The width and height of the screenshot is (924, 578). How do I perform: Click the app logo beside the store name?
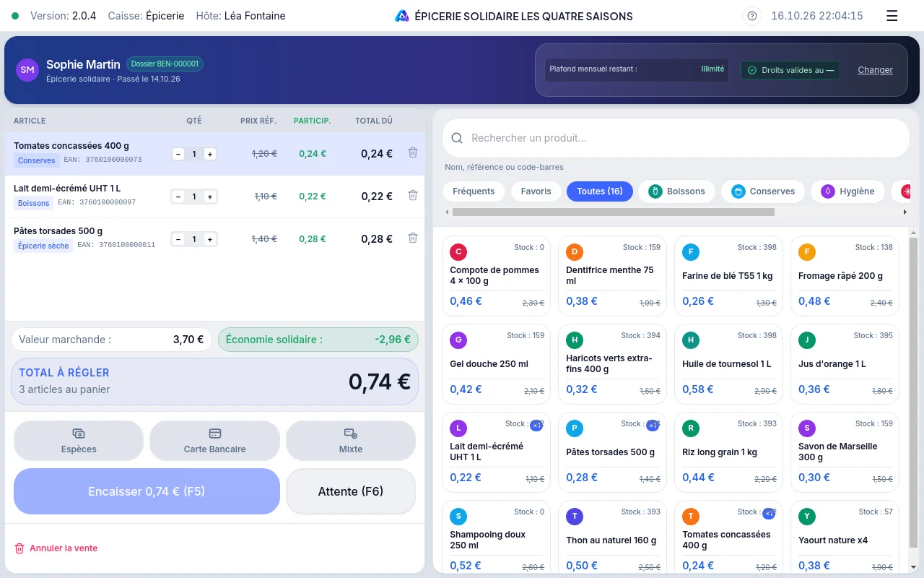[402, 16]
